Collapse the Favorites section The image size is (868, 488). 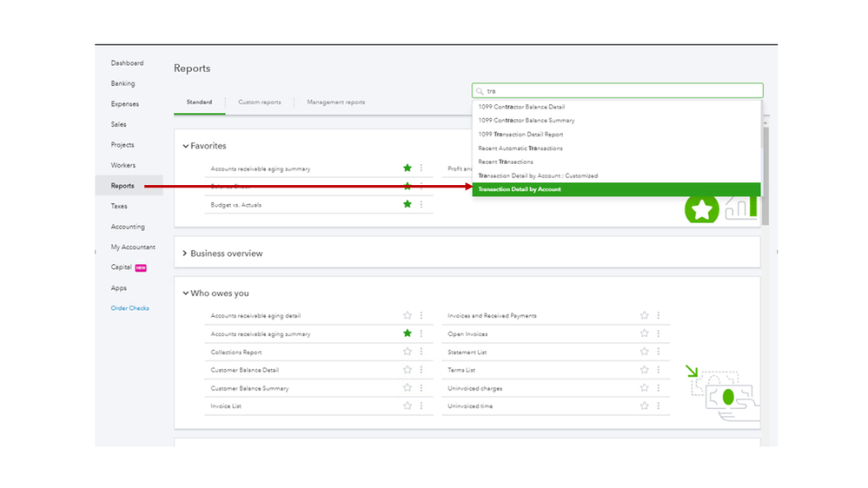(186, 146)
